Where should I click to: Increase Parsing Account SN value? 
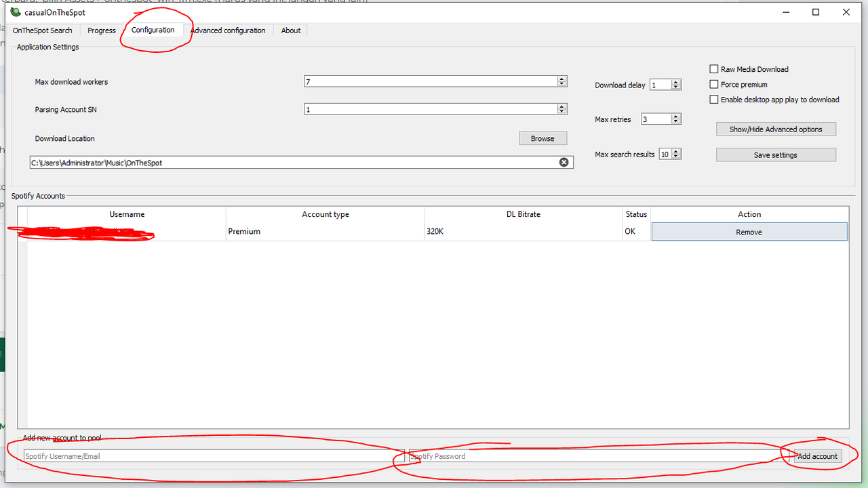(561, 106)
